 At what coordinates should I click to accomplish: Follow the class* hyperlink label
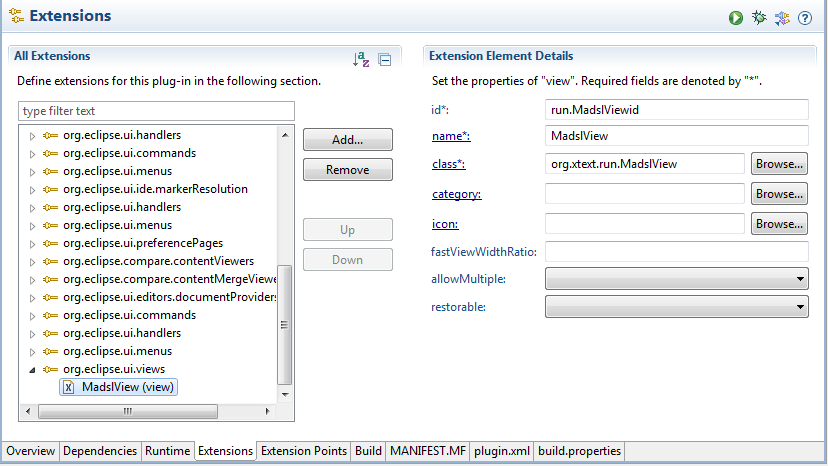448,164
